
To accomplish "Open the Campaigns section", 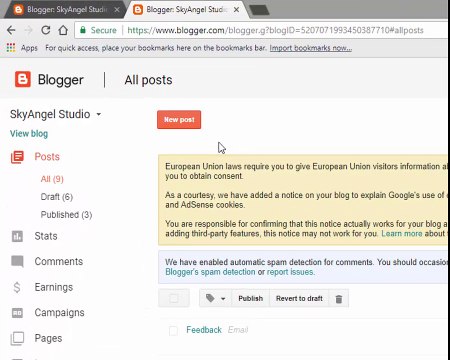I will 59,313.
